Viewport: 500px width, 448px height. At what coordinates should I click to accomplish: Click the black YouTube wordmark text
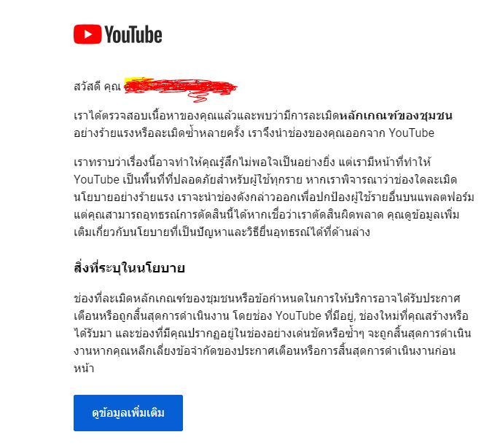(x=133, y=34)
